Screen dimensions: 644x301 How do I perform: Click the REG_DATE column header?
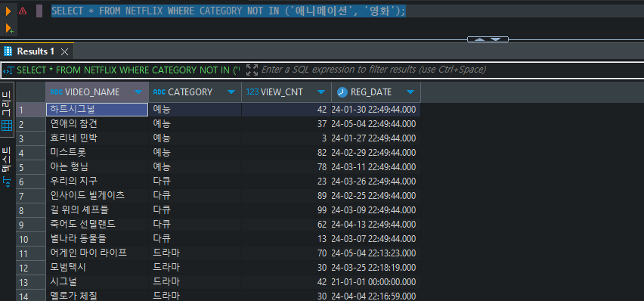click(x=376, y=92)
